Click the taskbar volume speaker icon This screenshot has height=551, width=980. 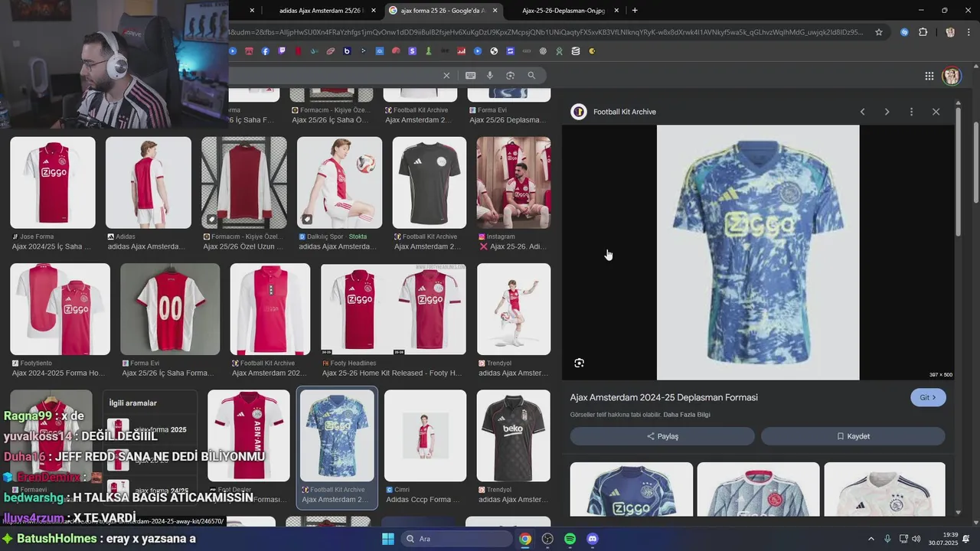point(917,539)
